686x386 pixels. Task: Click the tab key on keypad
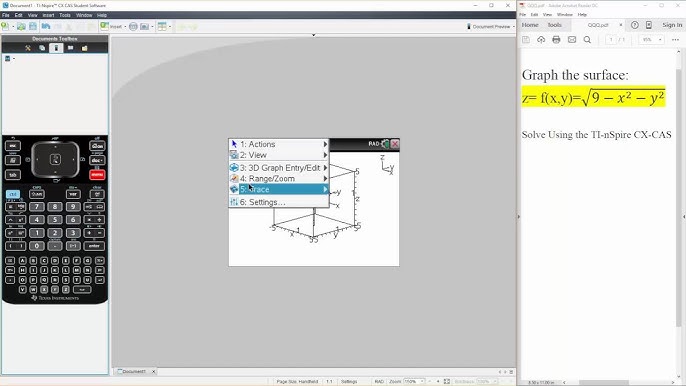(x=13, y=175)
